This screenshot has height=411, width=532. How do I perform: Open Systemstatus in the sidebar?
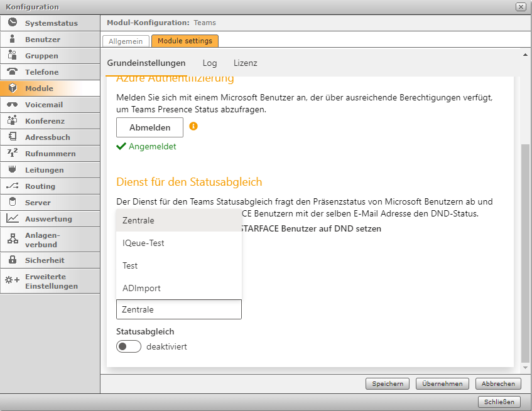tap(52, 23)
